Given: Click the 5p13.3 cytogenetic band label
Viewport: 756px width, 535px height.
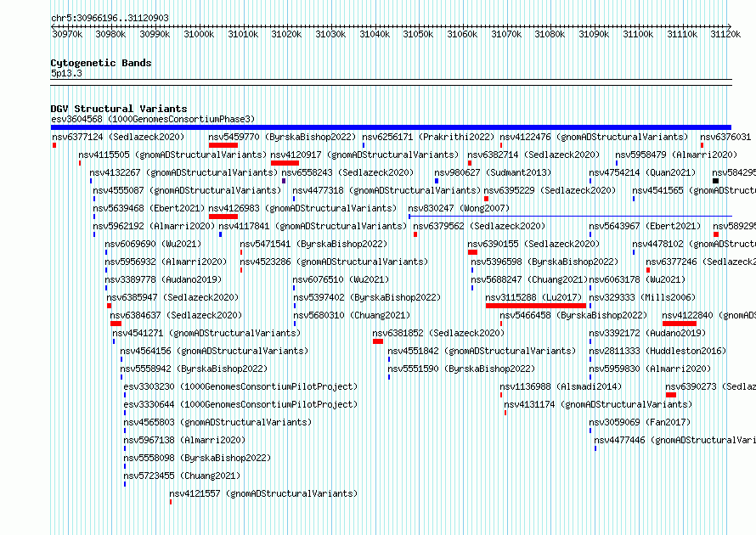Looking at the screenshot, I should pyautogui.click(x=66, y=73).
